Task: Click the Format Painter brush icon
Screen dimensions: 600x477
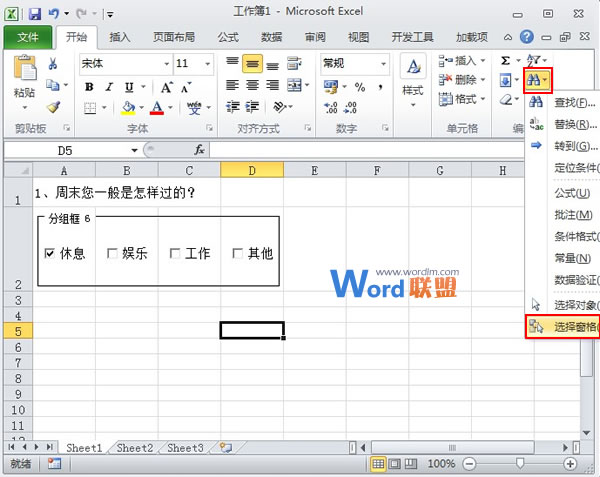Action: point(53,107)
